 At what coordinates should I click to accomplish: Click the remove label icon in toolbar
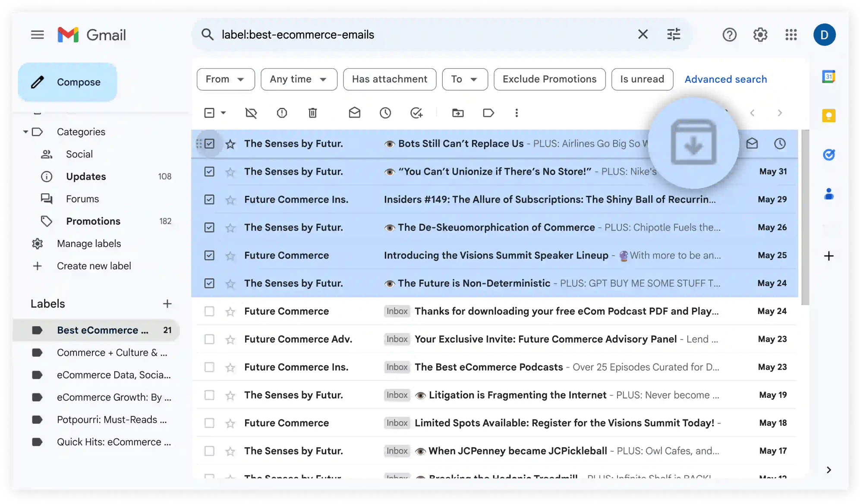coord(251,113)
